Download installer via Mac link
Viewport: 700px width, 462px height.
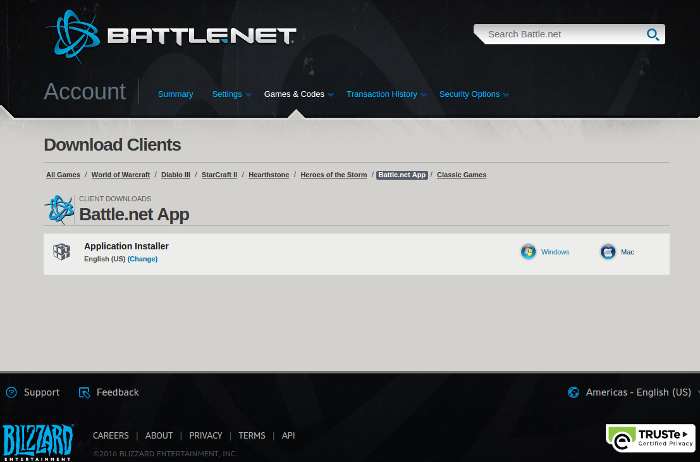pyautogui.click(x=627, y=252)
